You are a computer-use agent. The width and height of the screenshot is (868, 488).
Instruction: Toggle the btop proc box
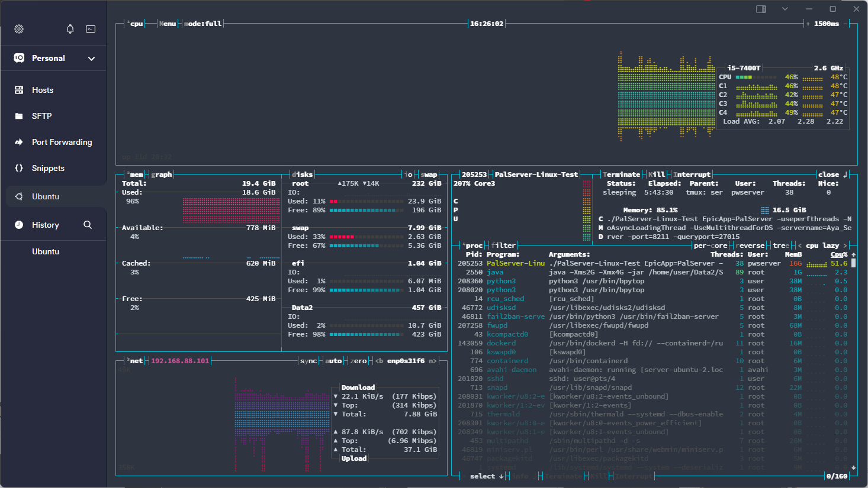pyautogui.click(x=473, y=245)
